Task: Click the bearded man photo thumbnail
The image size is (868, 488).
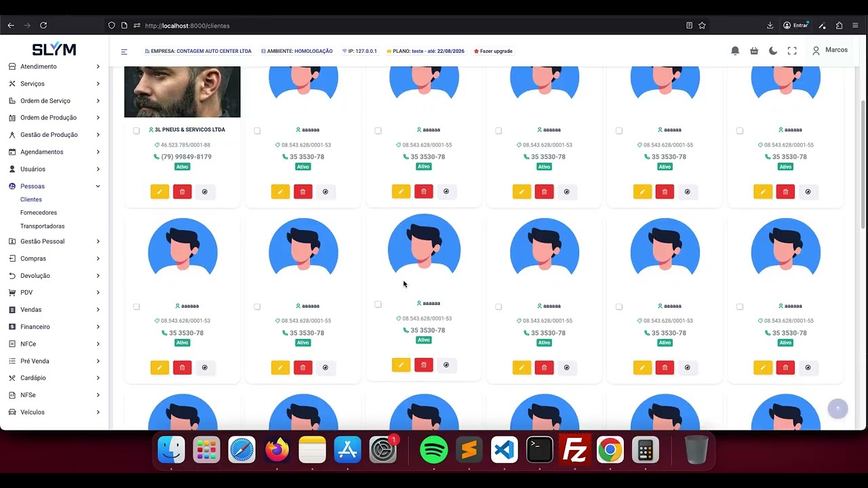Action: pos(182,91)
